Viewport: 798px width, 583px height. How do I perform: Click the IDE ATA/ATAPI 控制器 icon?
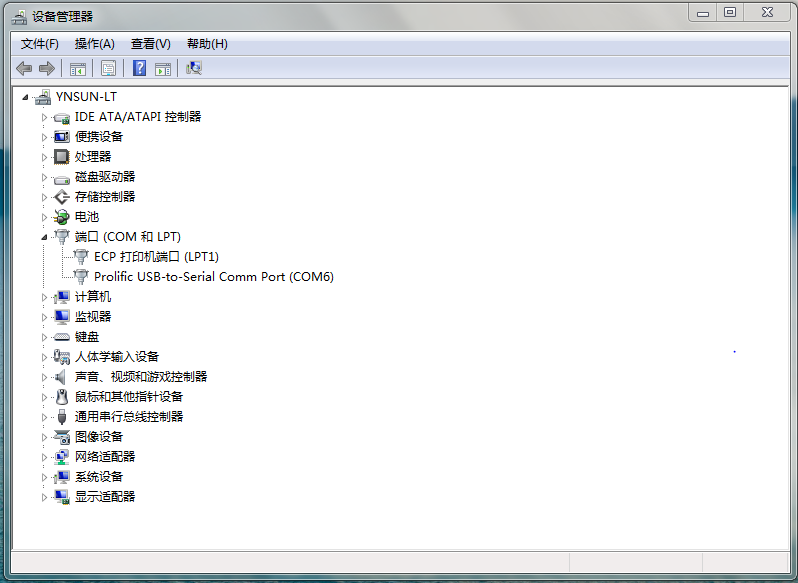pos(62,117)
